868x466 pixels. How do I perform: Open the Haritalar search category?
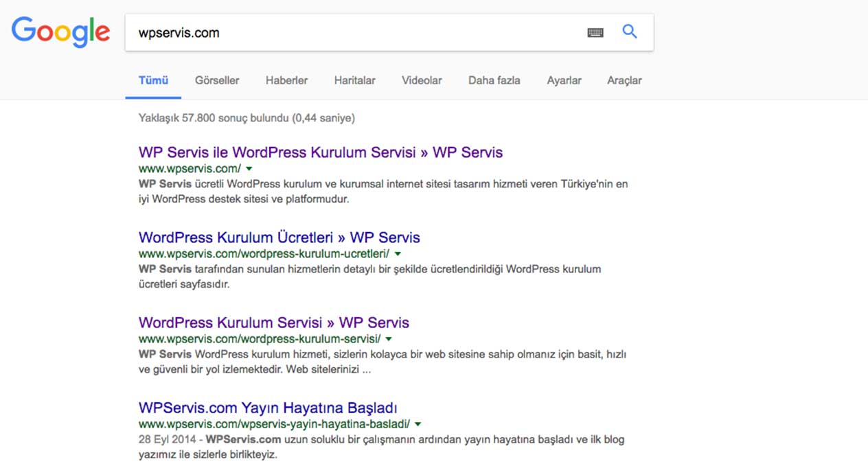(x=354, y=80)
